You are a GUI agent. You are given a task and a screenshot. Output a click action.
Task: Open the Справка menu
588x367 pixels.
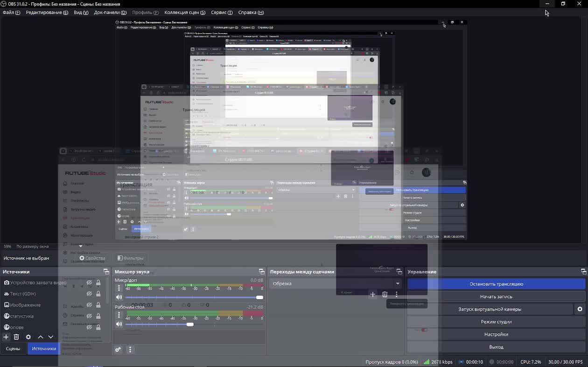pyautogui.click(x=251, y=12)
